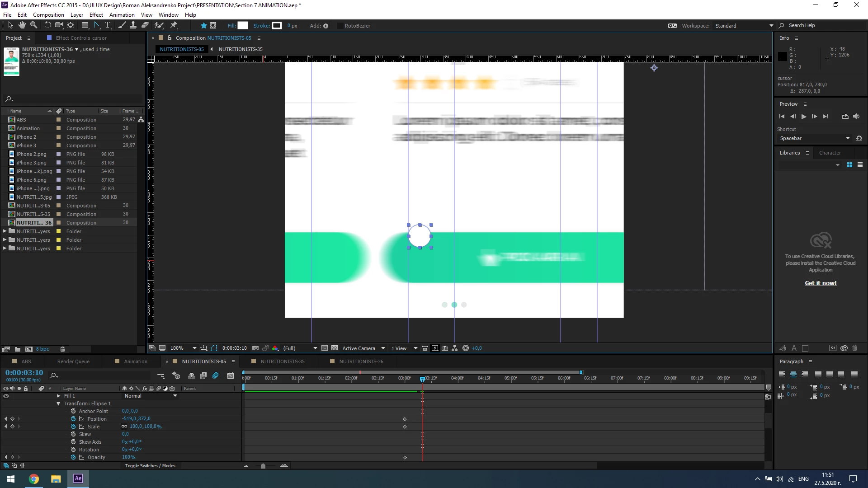Toggle the Position property stopwatch
The height and width of the screenshot is (488, 868).
[x=73, y=419]
